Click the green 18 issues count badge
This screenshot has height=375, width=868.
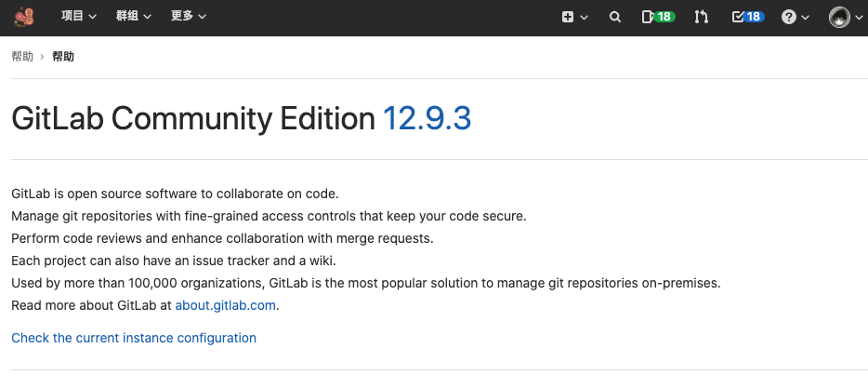pyautogui.click(x=664, y=17)
